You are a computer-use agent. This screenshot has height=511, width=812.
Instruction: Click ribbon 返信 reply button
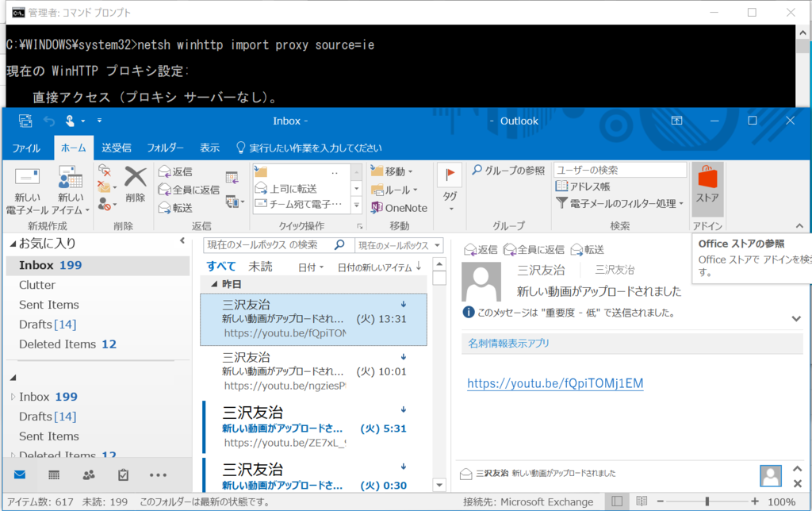coord(175,171)
